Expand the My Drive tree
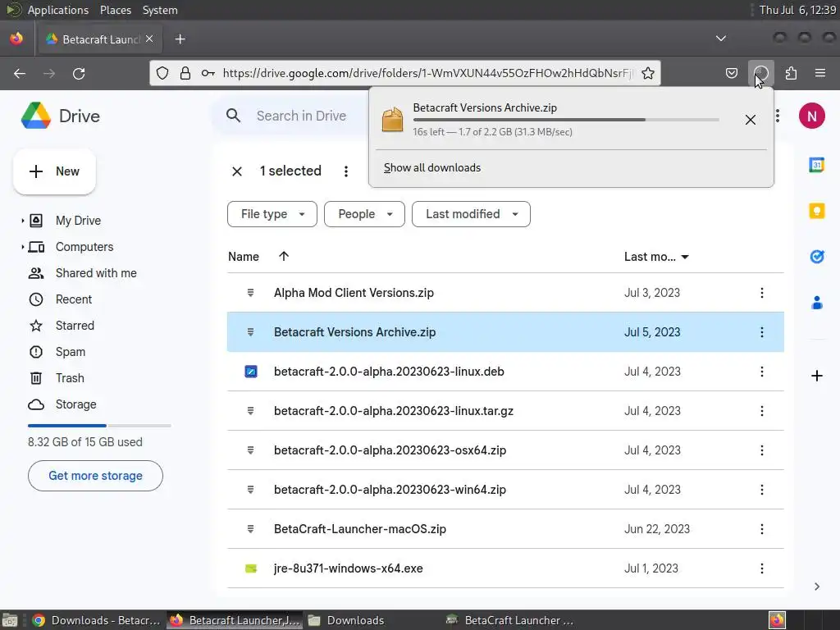840x630 pixels. [x=23, y=221]
